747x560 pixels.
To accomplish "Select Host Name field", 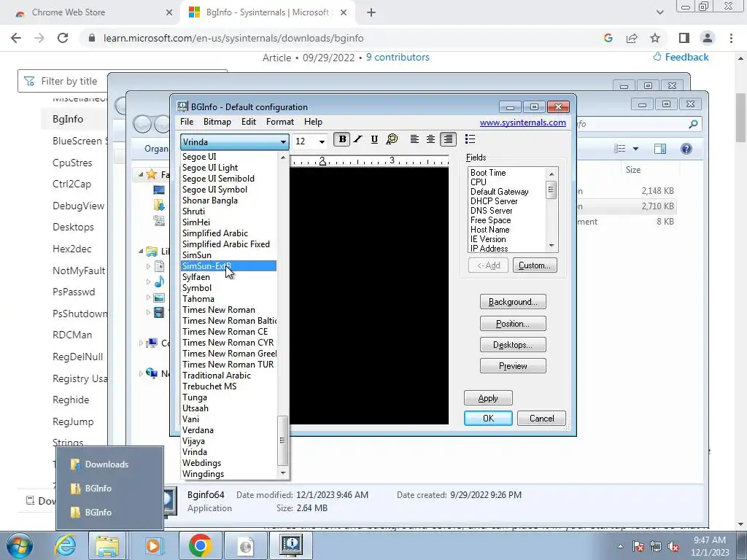I will pos(508,230).
